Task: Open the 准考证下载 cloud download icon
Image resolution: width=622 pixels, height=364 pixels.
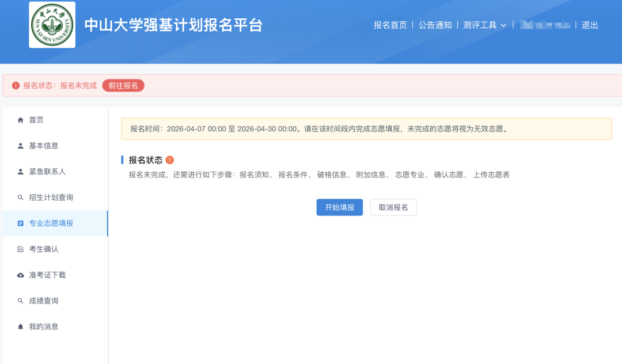Action: pos(20,275)
